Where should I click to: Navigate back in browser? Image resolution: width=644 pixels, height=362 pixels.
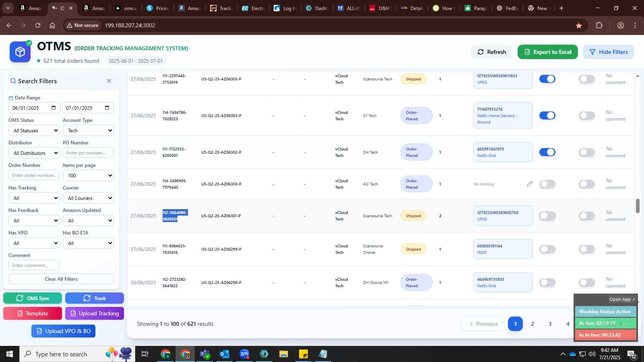pyautogui.click(x=9, y=25)
